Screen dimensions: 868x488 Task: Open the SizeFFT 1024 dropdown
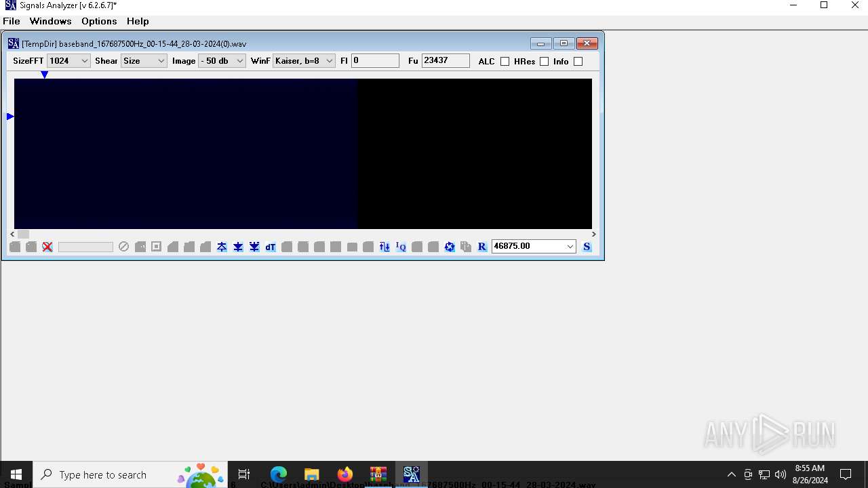tap(68, 61)
